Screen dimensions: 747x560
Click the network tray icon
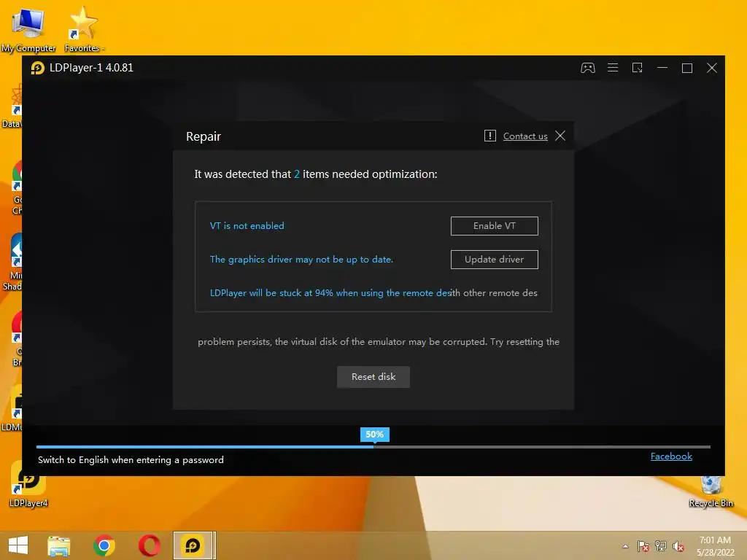click(x=661, y=545)
